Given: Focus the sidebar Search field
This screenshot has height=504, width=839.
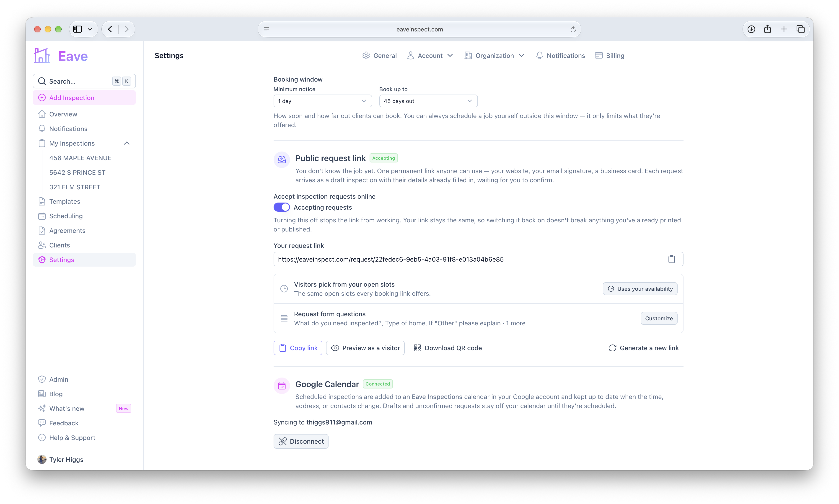Looking at the screenshot, I should pos(84,81).
